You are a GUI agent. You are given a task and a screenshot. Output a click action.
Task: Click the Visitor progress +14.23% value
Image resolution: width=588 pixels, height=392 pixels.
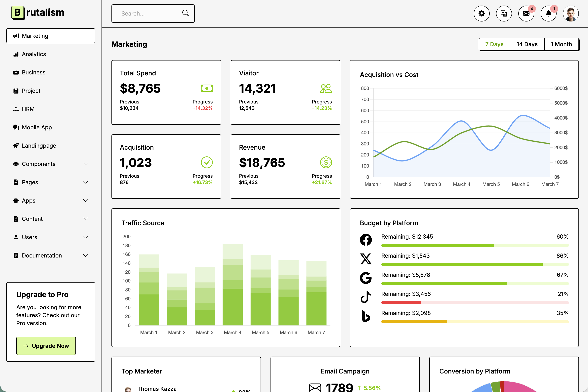(x=321, y=108)
